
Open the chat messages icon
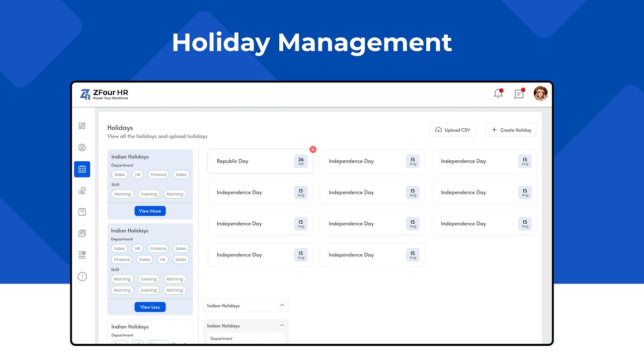(x=519, y=94)
